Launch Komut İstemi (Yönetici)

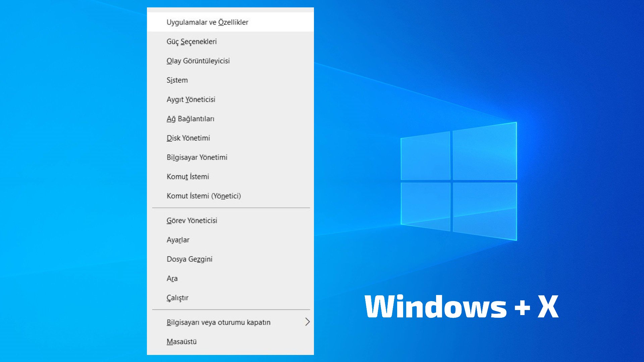(230, 196)
